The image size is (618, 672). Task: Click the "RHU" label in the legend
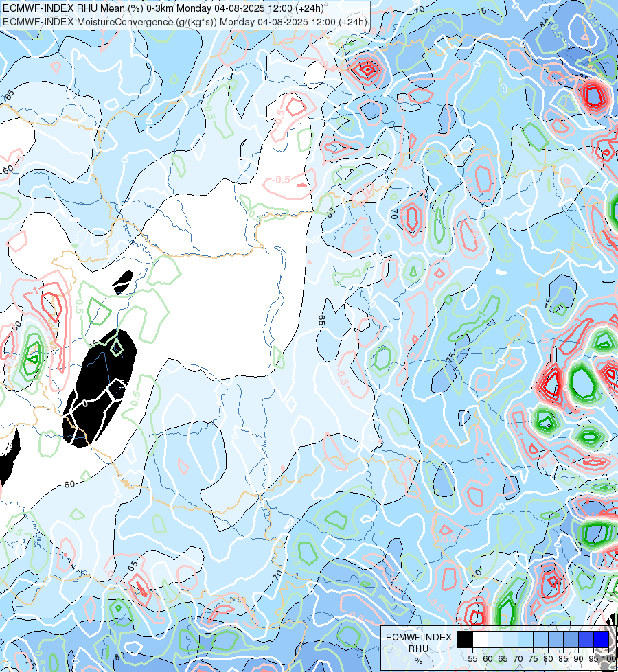419,649
